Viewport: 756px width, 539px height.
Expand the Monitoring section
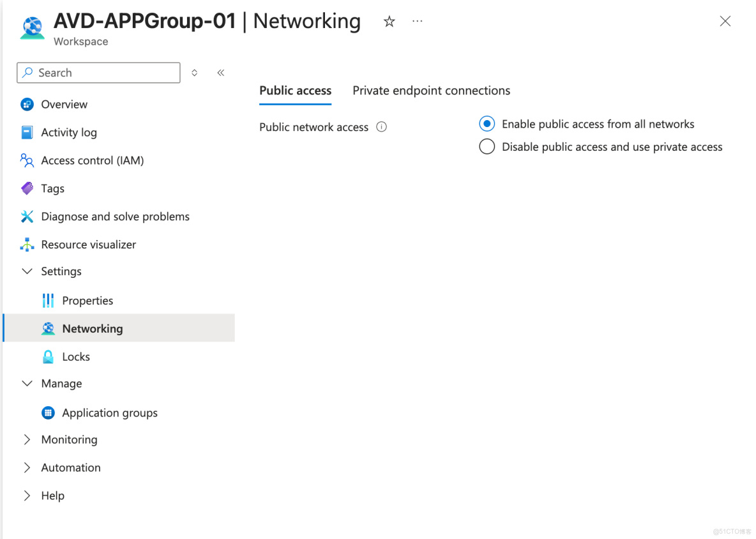(26, 439)
